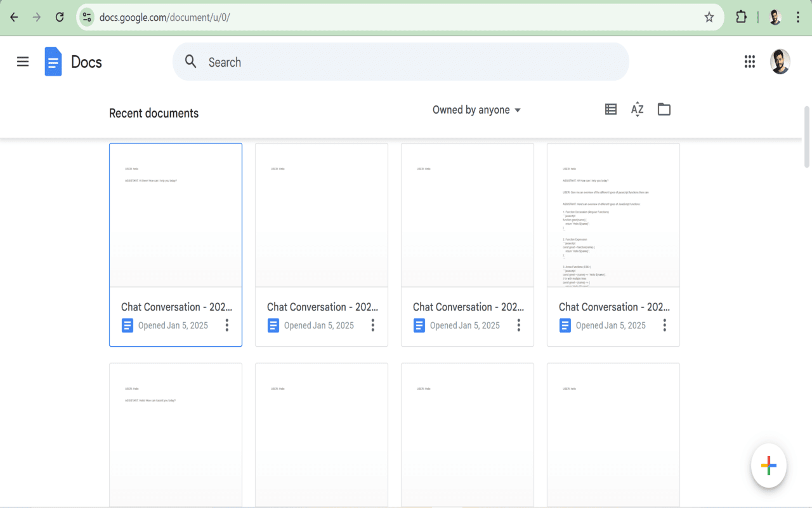The width and height of the screenshot is (812, 508).
Task: Click the Docs file icon on highlighted card
Action: pos(128,325)
